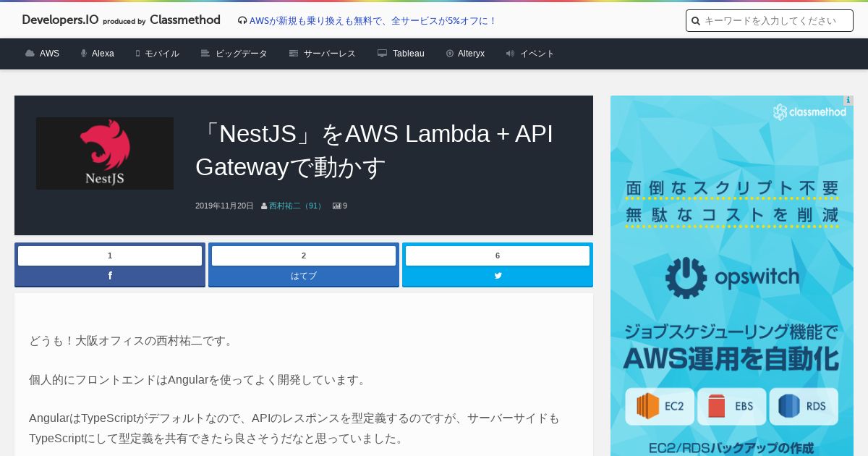This screenshot has height=456, width=868.
Task: Share the article on Facebook
Action: pyautogui.click(x=110, y=276)
